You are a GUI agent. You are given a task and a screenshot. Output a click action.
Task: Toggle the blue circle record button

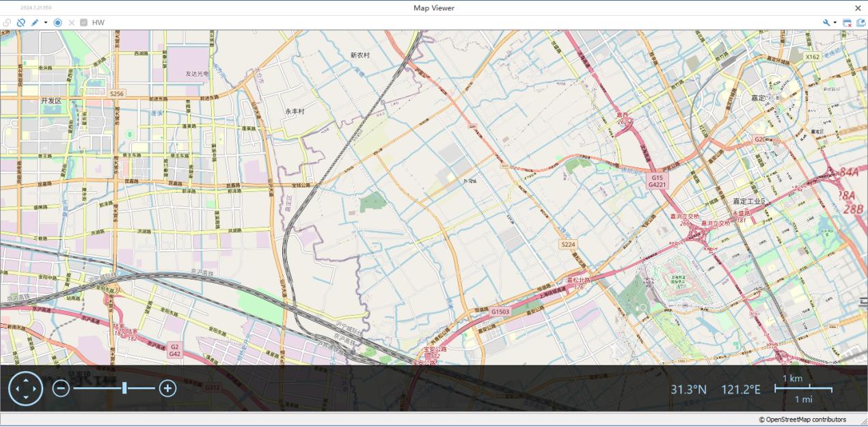(x=57, y=23)
